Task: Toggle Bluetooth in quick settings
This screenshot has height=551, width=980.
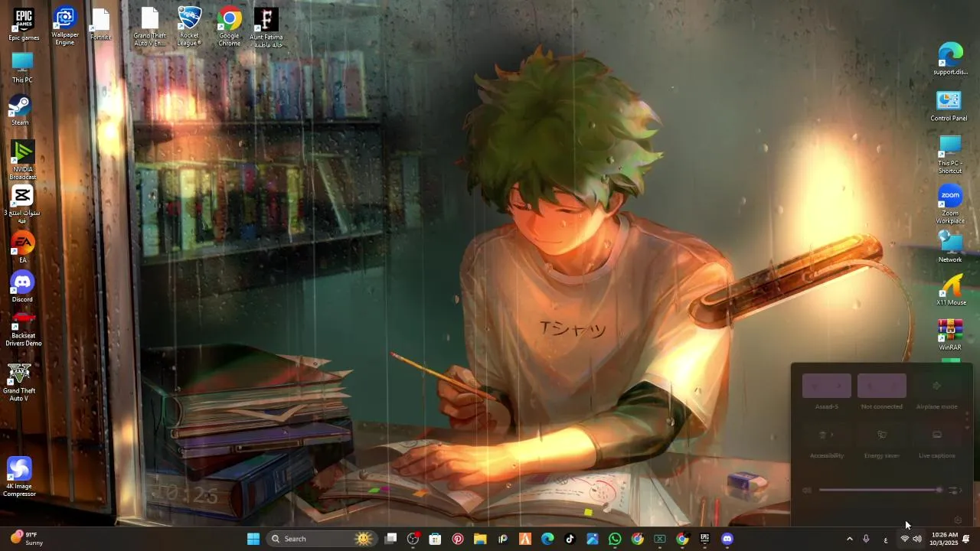Action: (870, 386)
